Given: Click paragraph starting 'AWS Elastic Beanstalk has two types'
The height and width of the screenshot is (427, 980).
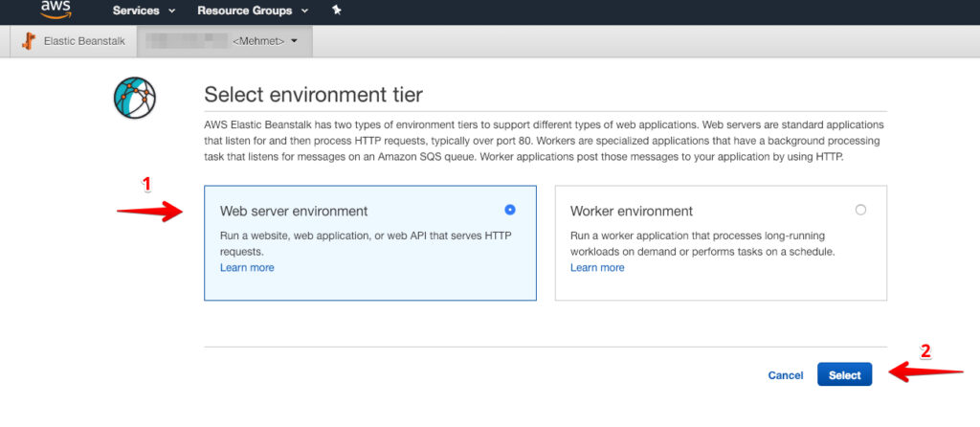Looking at the screenshot, I should point(544,141).
